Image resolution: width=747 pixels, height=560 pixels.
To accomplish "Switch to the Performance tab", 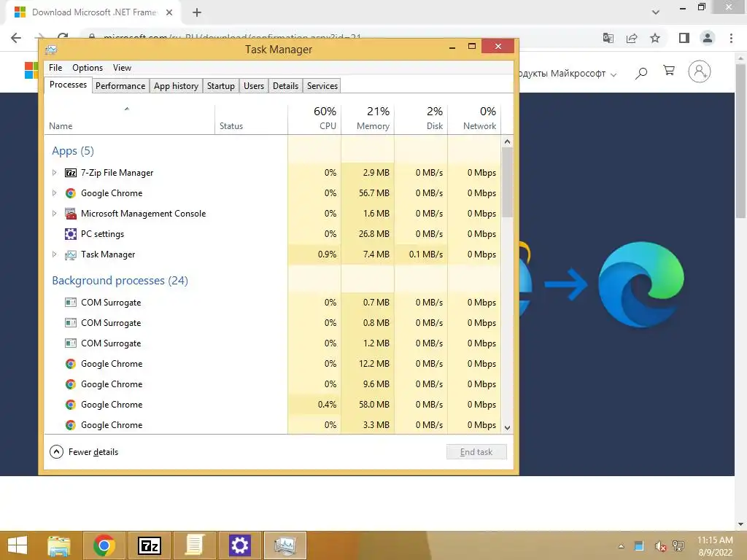I will point(120,86).
